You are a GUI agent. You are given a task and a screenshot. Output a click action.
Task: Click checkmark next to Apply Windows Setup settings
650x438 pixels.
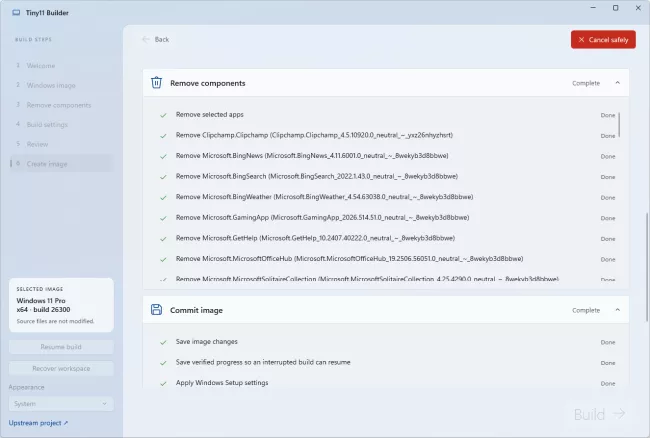163,384
